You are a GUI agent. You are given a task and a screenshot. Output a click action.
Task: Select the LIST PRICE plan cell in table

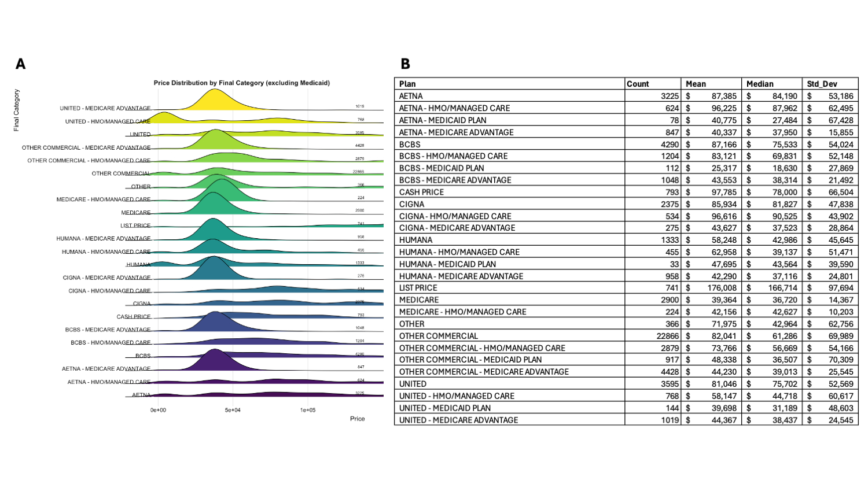tap(418, 288)
